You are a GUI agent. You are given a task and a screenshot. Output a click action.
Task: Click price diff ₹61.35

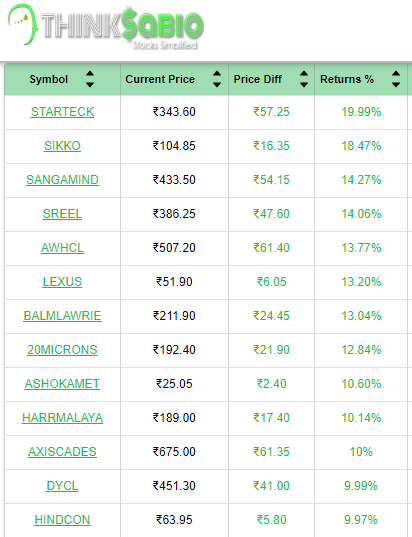pos(271,452)
